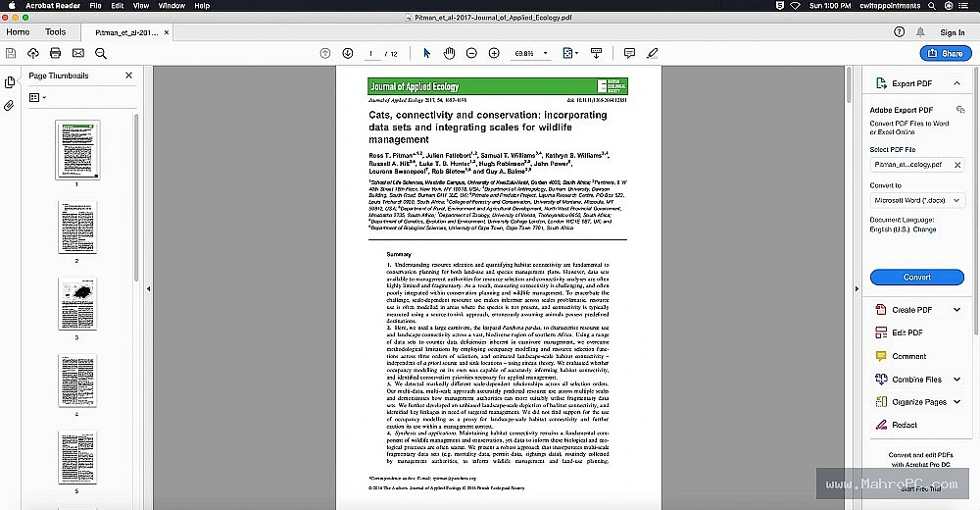This screenshot has width=980, height=510.
Task: Clear the selected PDF file
Action: point(956,165)
